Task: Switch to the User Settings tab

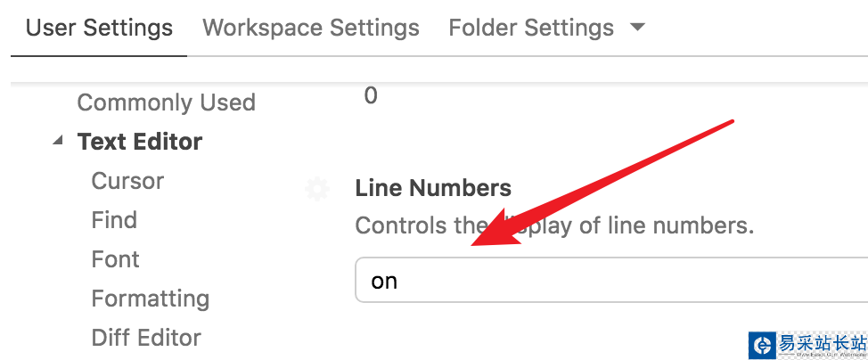Action: [99, 28]
